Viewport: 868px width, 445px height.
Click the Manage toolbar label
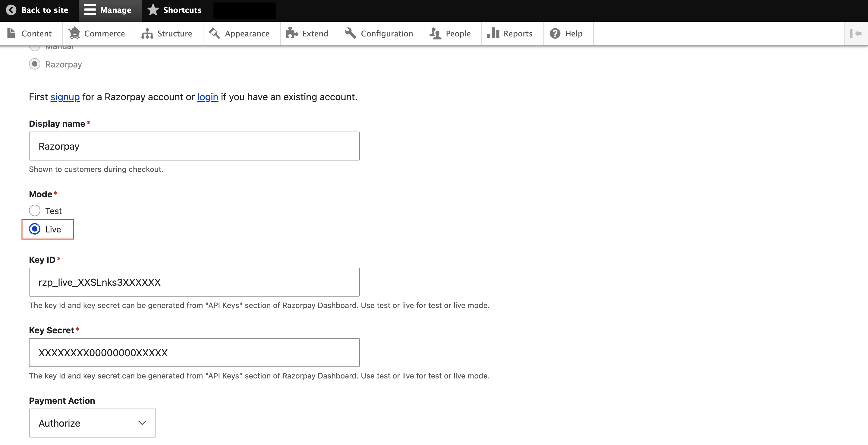coord(116,10)
